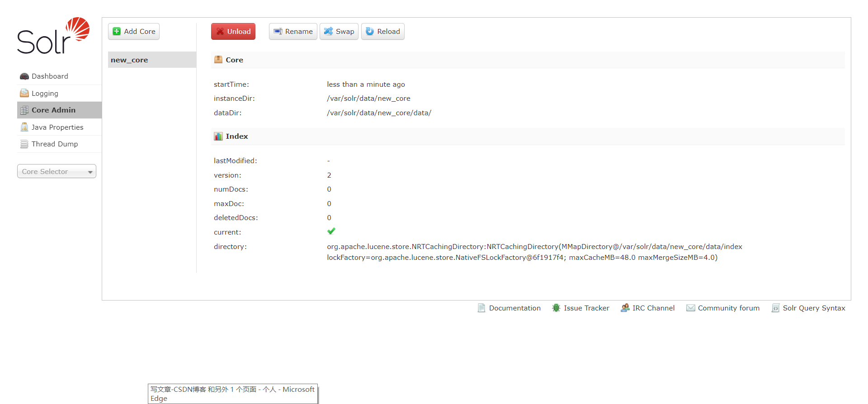
Task: Click the green current checkmark
Action: coord(331,231)
